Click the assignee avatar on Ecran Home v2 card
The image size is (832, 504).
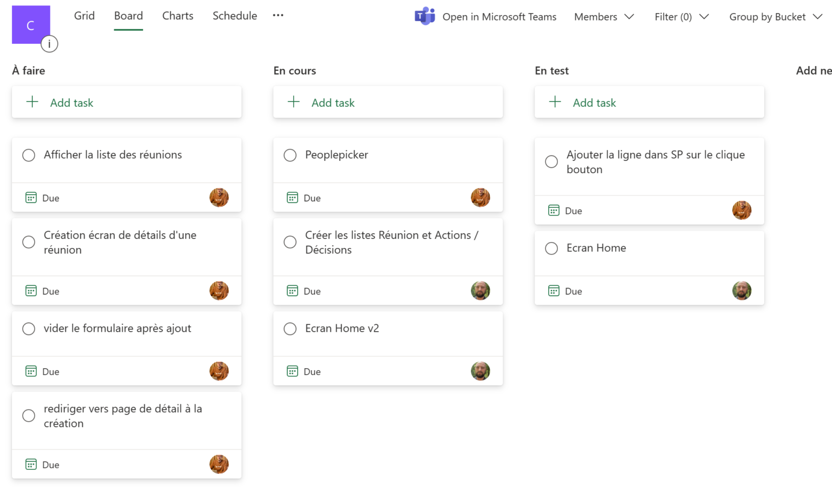(x=480, y=371)
